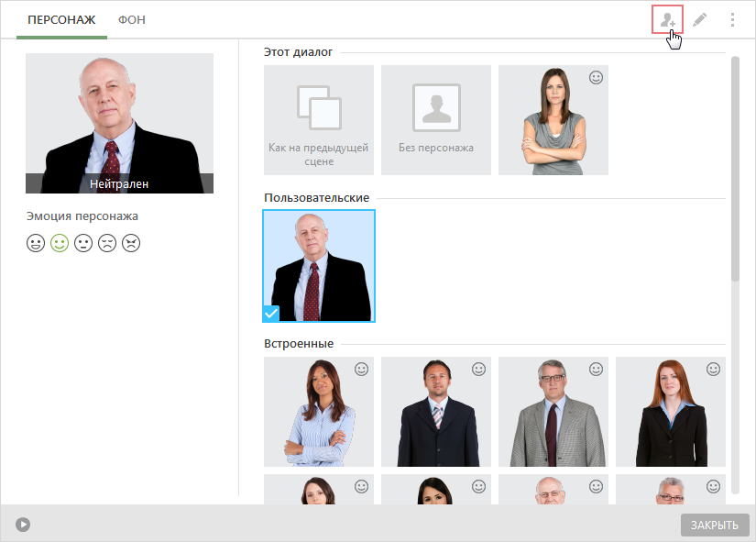The width and height of the screenshot is (756, 542).
Task: Select the very happy emotion face
Action: point(36,243)
